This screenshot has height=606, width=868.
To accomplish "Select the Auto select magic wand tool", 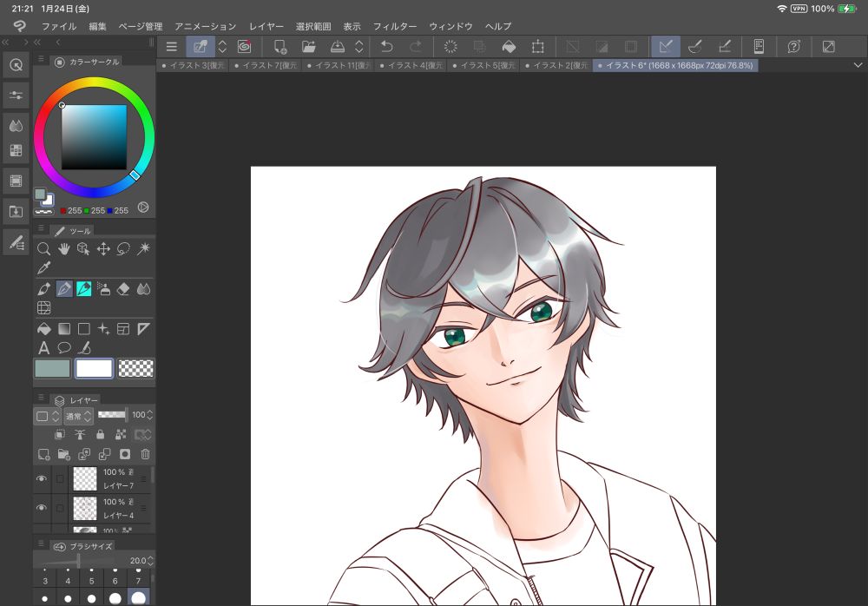I will pos(143,248).
